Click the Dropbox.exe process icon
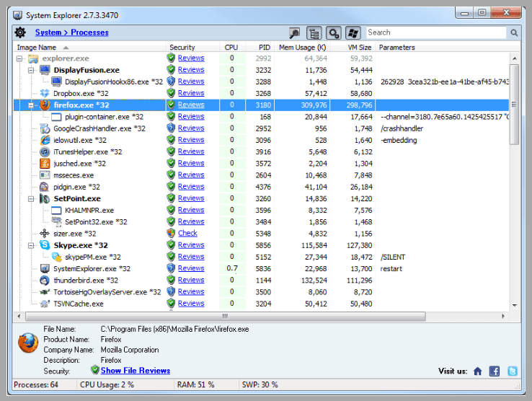This screenshot has height=401, width=532. tap(45, 93)
